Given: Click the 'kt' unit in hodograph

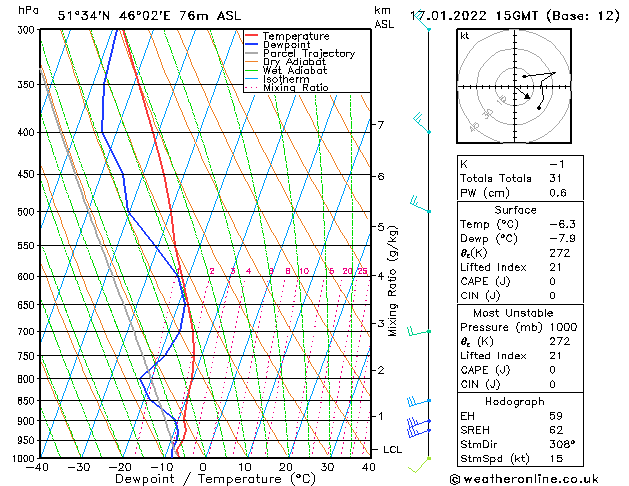Looking at the screenshot, I should [465, 36].
